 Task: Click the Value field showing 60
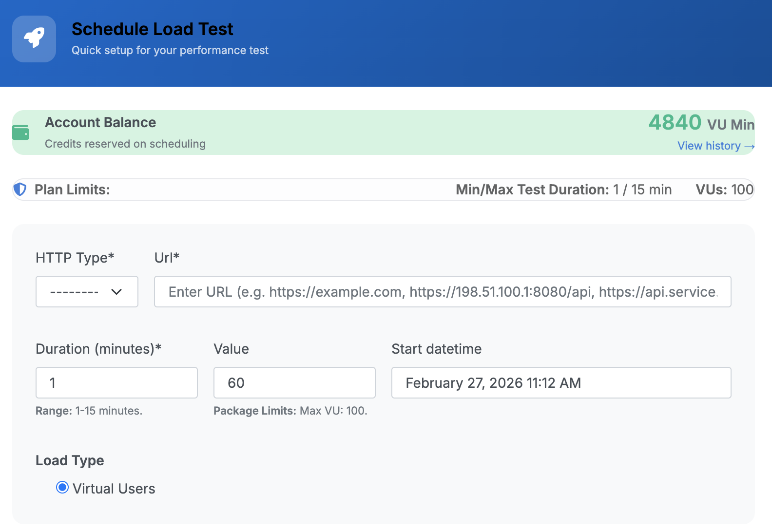point(294,383)
